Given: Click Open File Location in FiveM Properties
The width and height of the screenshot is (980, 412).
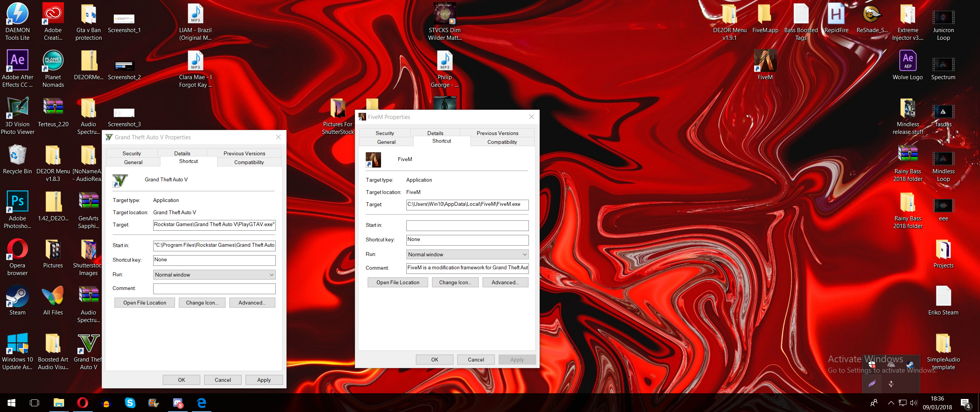Looking at the screenshot, I should pyautogui.click(x=398, y=282).
